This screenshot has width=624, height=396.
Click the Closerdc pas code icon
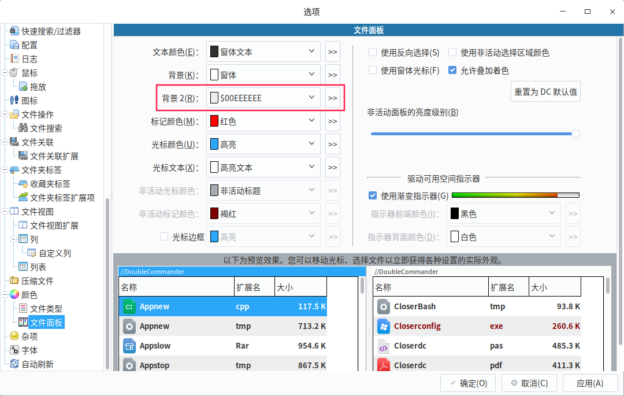(x=384, y=347)
